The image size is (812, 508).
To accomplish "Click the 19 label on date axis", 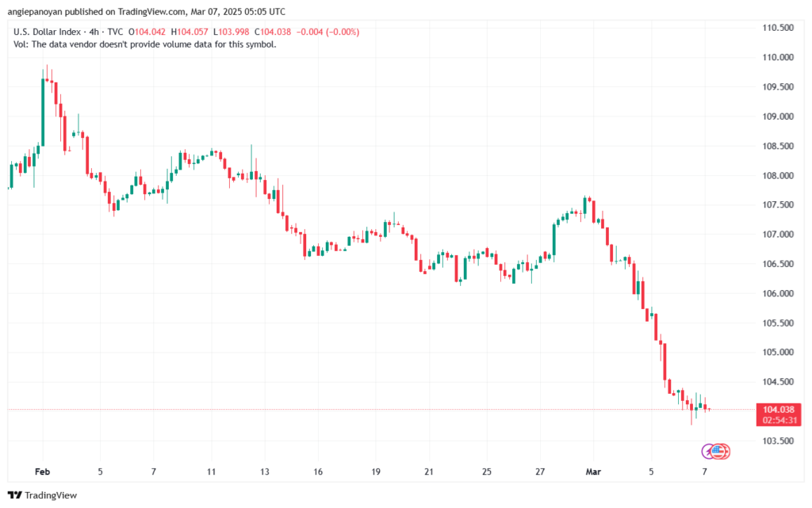I will point(376,472).
